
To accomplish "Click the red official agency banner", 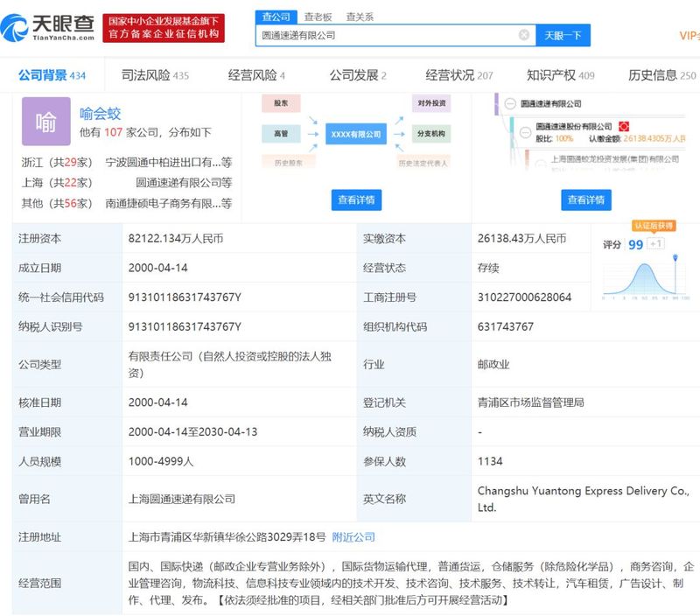I will coord(164,28).
